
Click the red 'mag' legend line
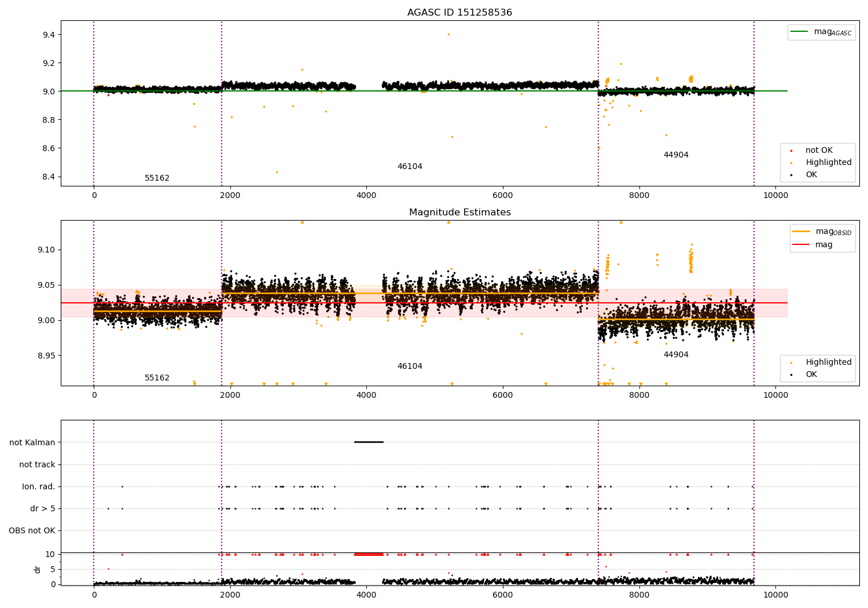point(801,245)
